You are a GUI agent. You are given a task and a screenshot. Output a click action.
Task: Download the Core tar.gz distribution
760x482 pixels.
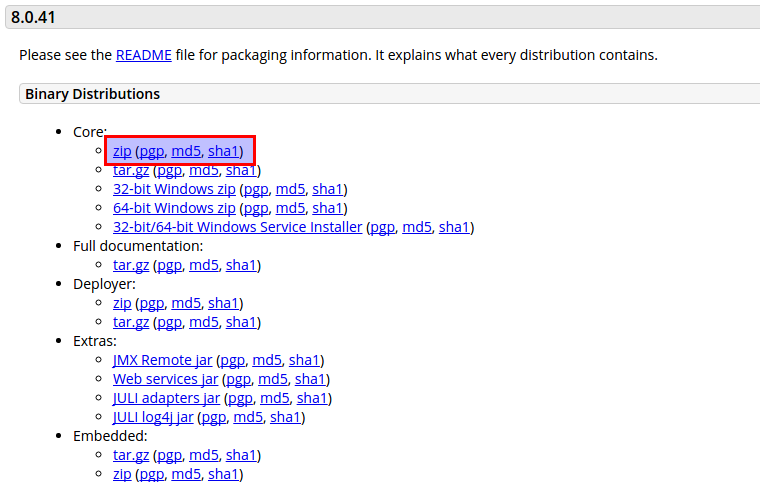coord(131,170)
